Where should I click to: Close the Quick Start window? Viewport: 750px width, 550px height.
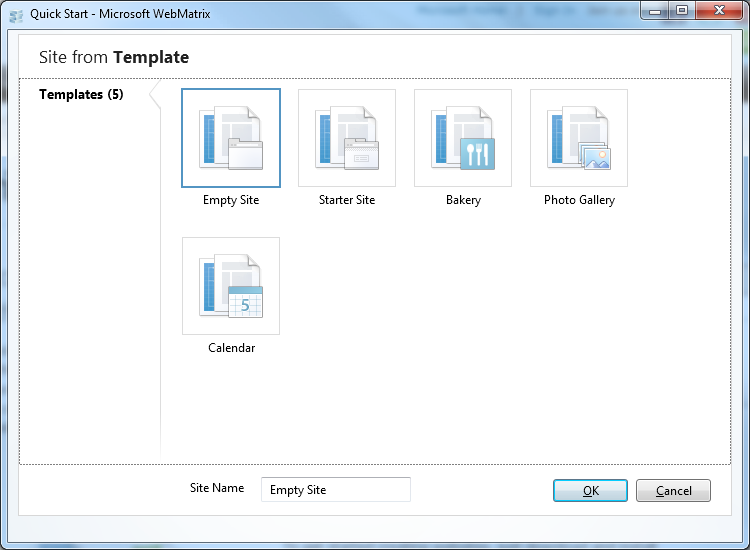point(719,11)
